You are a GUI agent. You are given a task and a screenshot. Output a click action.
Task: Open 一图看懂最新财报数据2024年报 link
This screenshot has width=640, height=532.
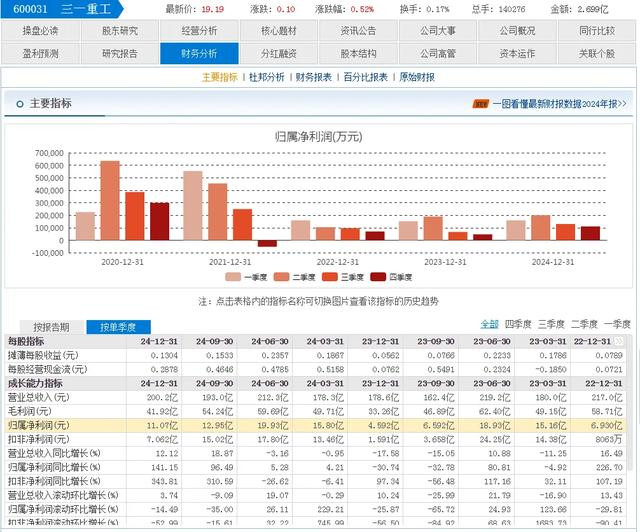[x=559, y=104]
